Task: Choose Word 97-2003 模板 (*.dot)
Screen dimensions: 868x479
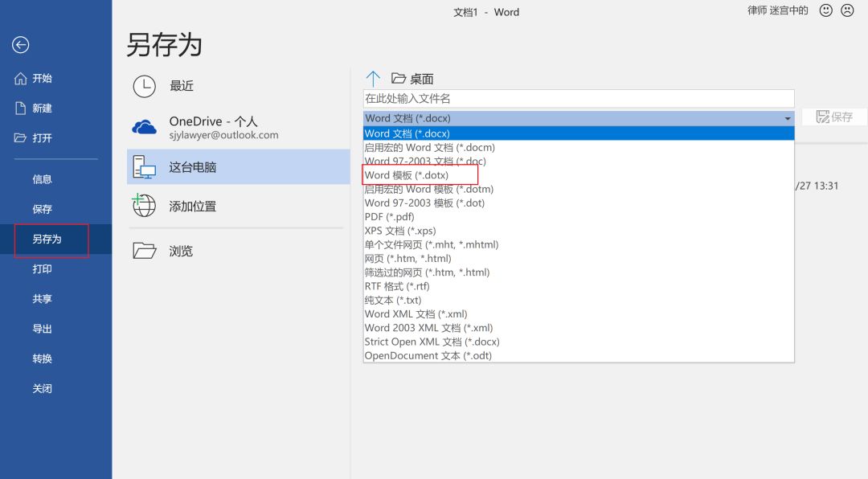Action: click(579, 203)
